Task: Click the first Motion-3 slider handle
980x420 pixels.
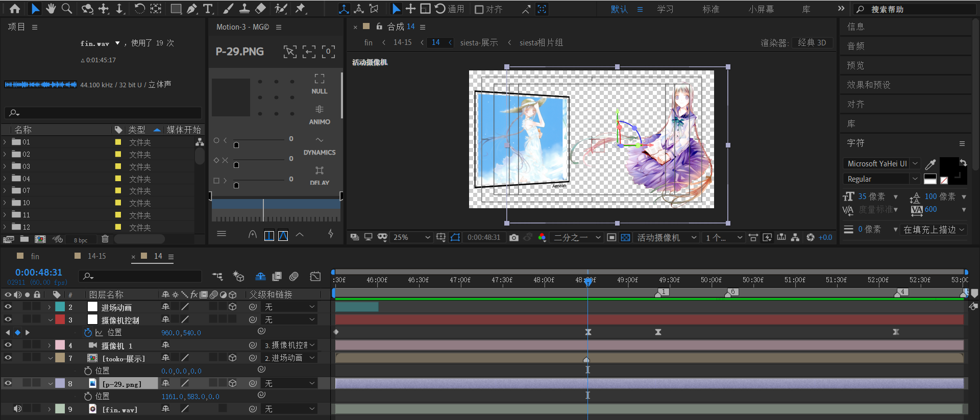Action: point(236,145)
